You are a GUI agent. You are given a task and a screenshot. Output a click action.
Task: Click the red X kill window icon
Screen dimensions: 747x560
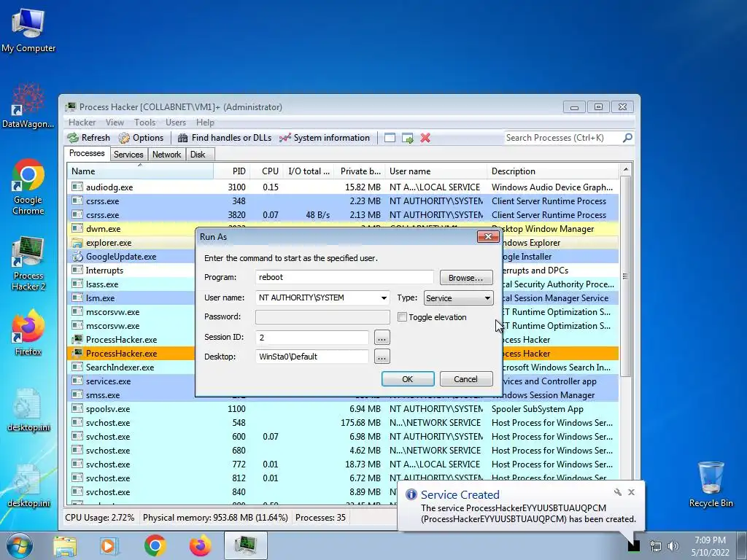point(425,138)
